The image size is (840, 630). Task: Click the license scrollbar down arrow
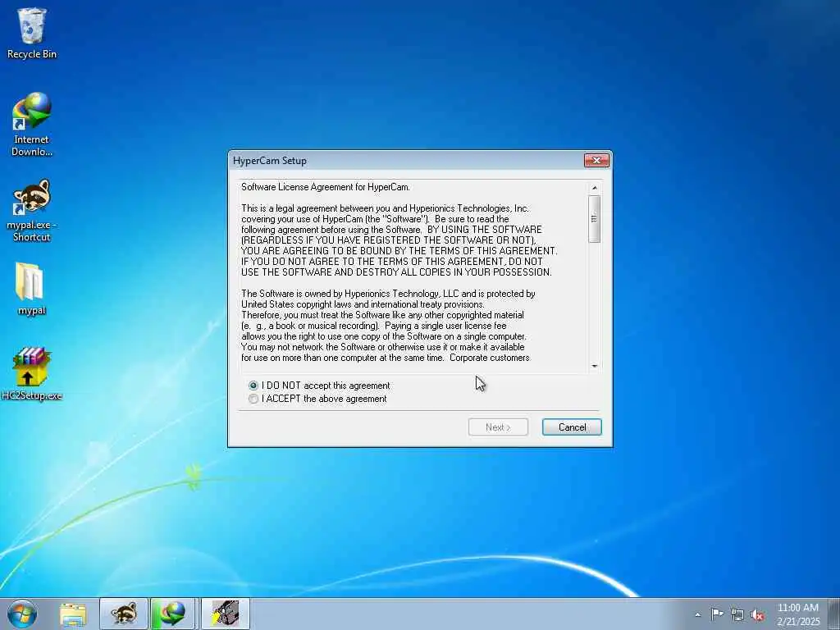pos(594,366)
